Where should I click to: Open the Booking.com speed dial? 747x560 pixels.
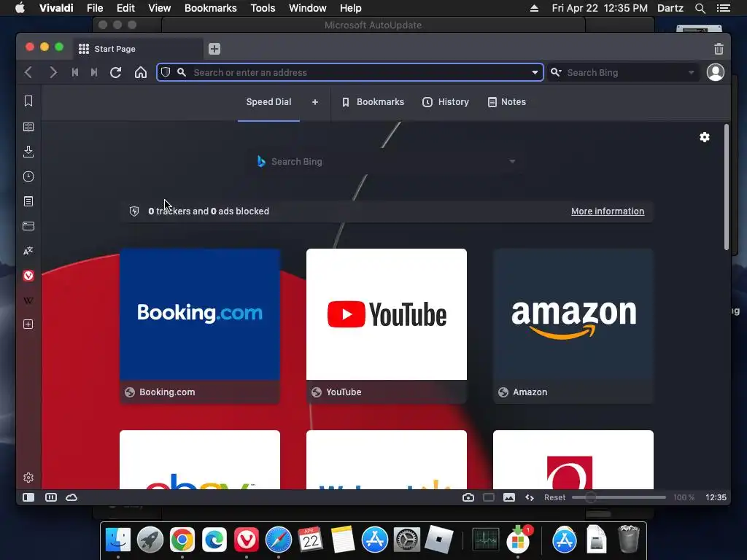click(x=200, y=326)
